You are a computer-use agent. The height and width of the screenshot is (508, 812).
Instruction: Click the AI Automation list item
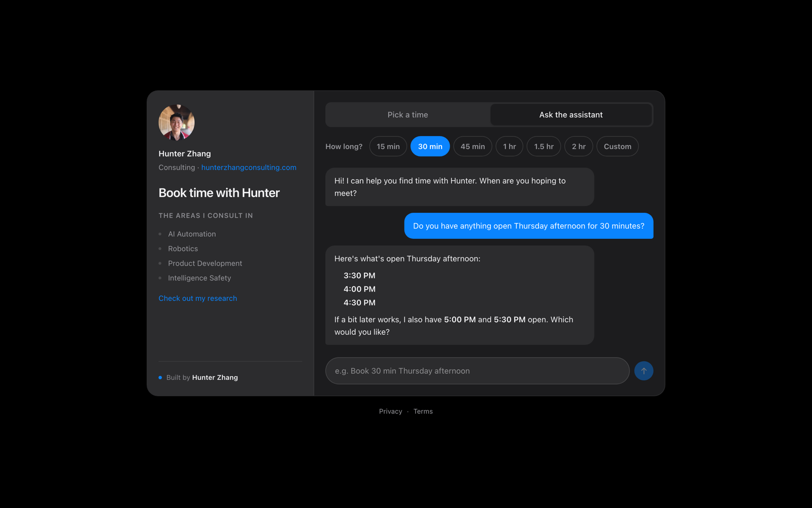(x=192, y=234)
